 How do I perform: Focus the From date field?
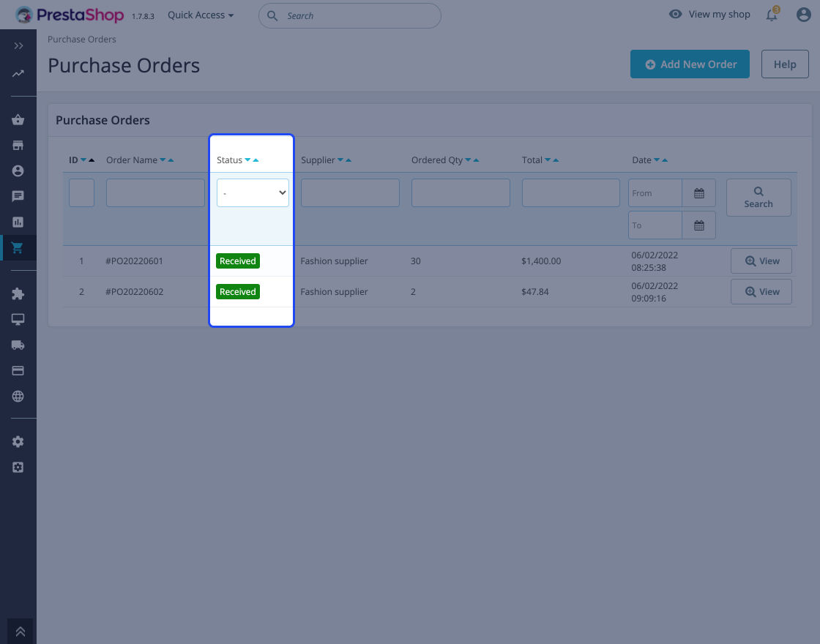pyautogui.click(x=655, y=193)
